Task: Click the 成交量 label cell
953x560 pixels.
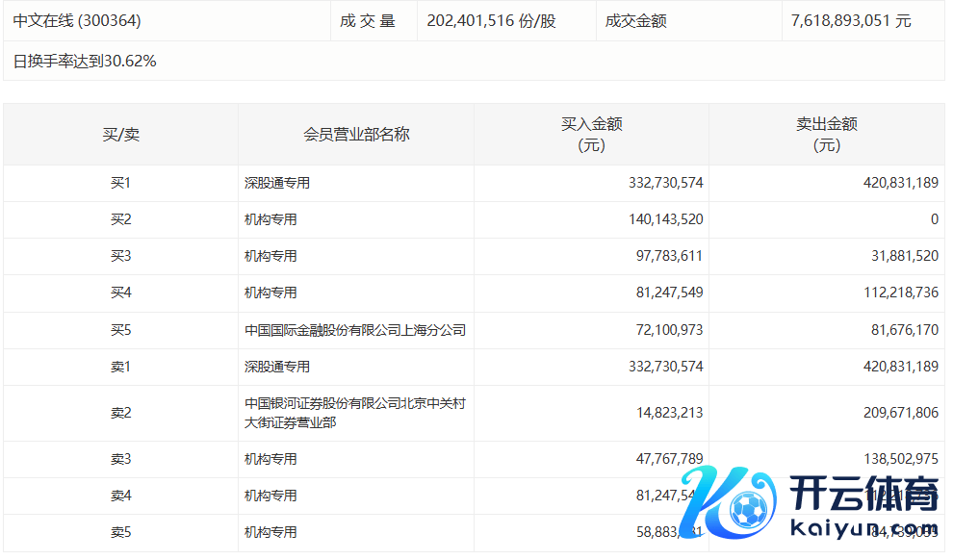Action: point(368,20)
